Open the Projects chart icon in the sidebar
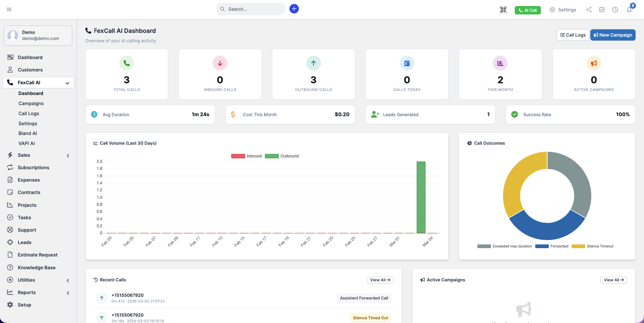 click(x=10, y=205)
